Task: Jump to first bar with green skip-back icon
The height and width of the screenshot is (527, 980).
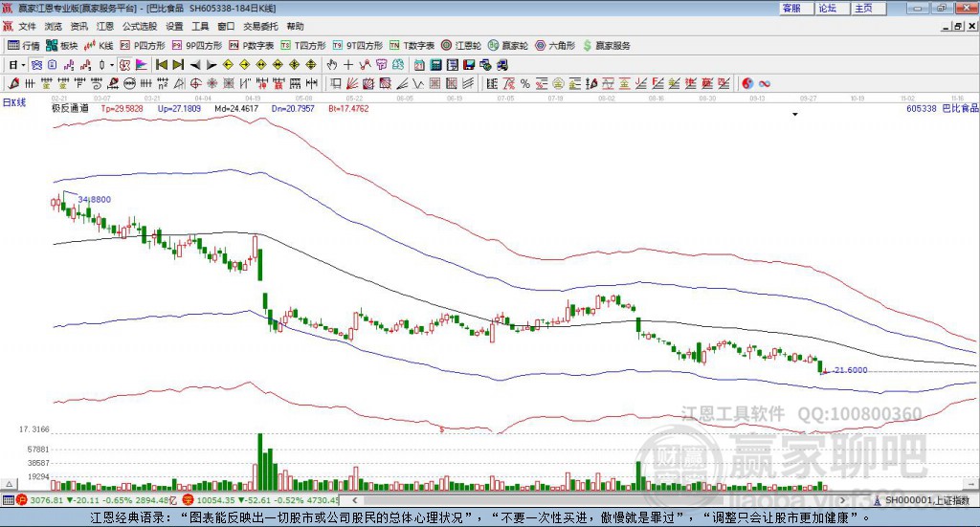Action: click(x=161, y=65)
